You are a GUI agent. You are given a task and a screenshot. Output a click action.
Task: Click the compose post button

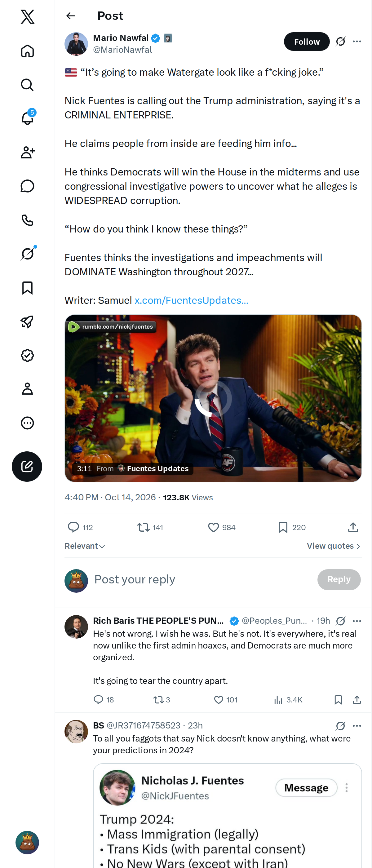(27, 466)
